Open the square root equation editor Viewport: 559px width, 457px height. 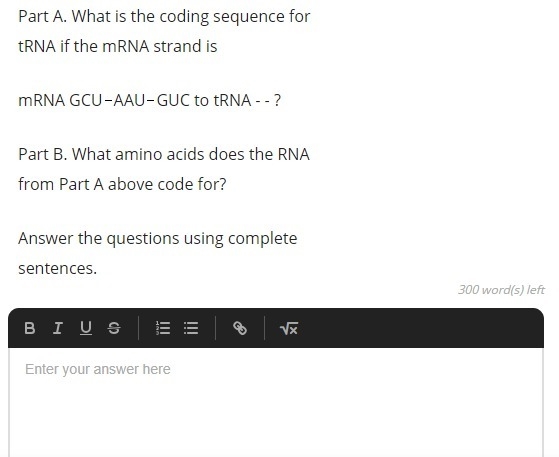click(x=288, y=328)
